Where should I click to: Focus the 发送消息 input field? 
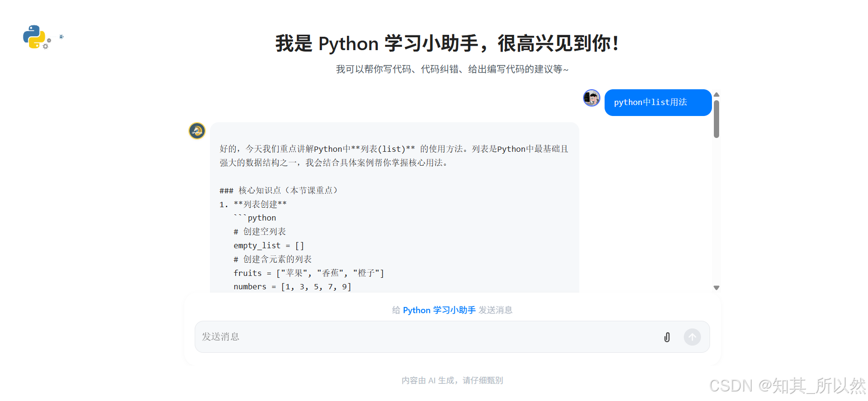click(x=452, y=337)
